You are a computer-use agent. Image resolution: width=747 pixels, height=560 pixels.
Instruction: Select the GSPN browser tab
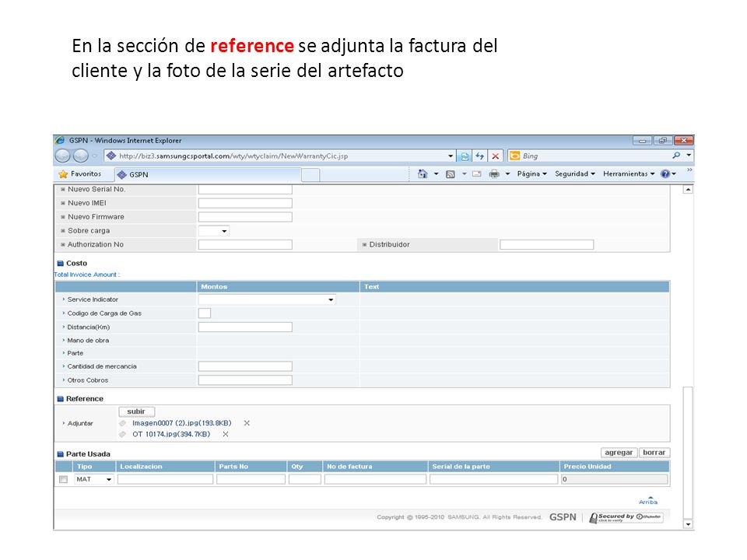click(208, 175)
